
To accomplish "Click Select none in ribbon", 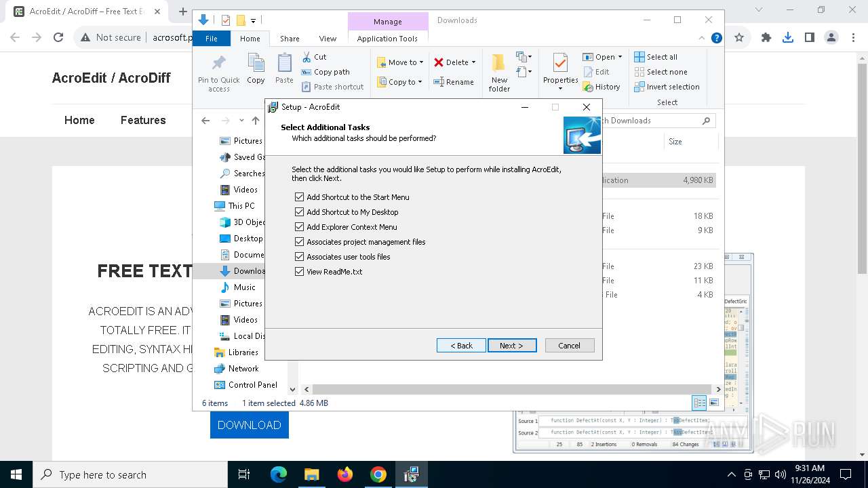I will [x=660, y=72].
